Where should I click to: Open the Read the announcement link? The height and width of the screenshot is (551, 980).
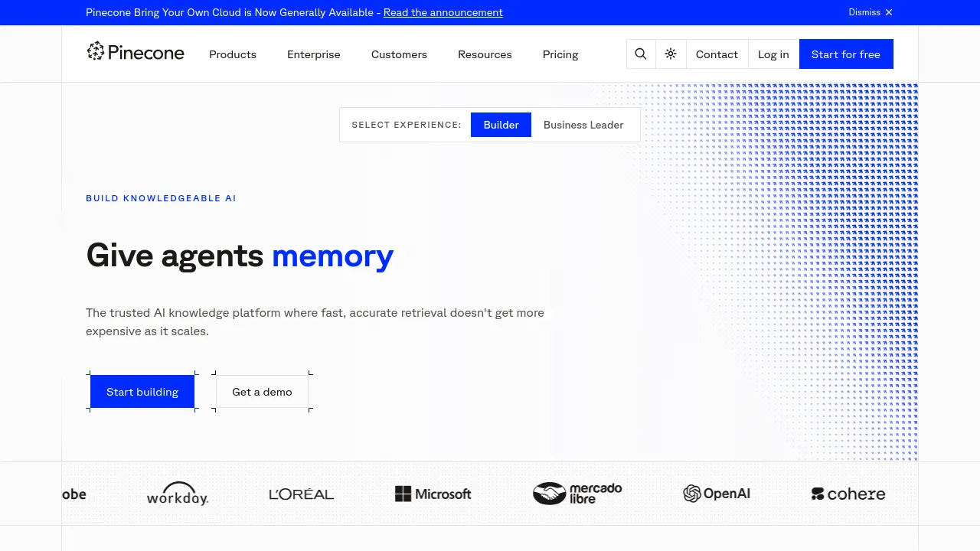443,12
